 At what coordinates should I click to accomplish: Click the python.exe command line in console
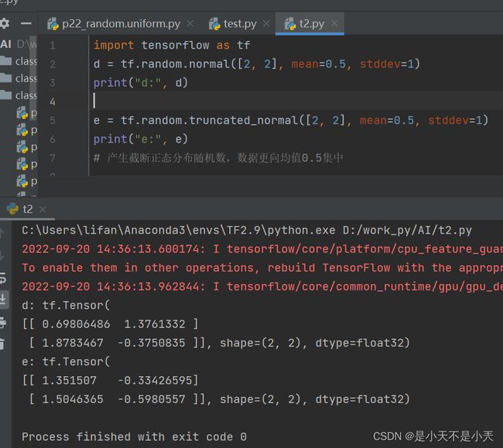[247, 231]
